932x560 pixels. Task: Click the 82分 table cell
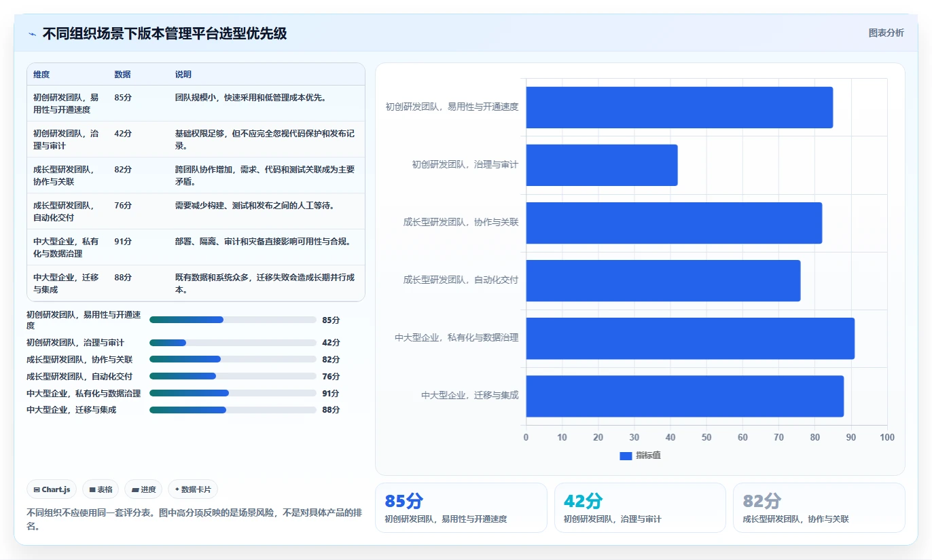[x=123, y=170]
